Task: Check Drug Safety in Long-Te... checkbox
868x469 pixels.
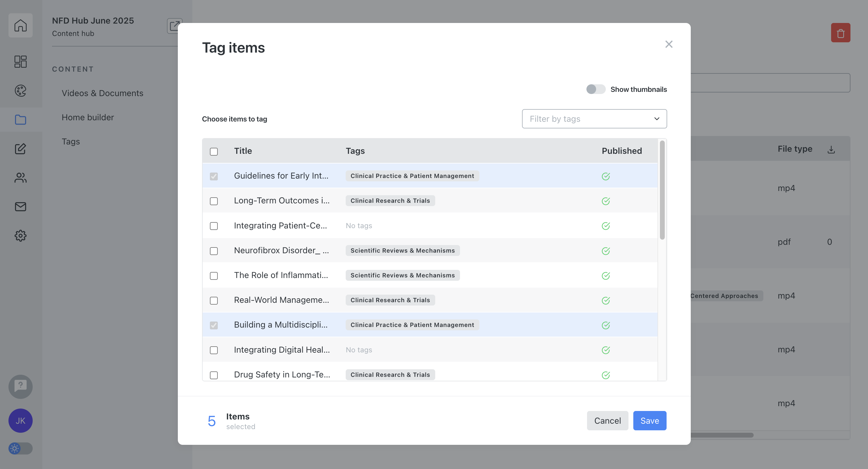Action: point(214,375)
